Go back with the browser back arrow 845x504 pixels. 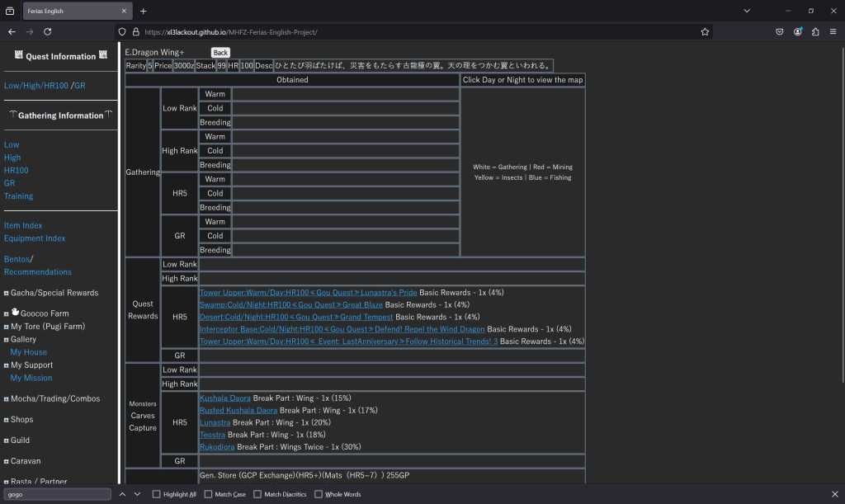pos(12,31)
